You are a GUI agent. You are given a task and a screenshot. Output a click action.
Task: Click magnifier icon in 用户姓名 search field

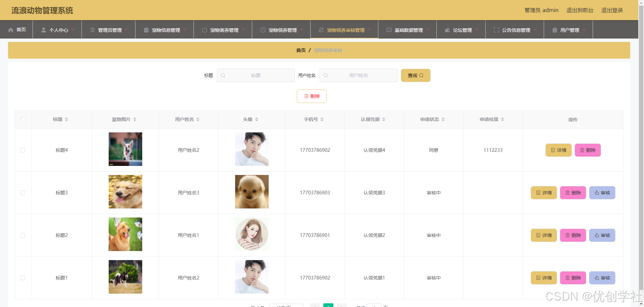point(325,75)
